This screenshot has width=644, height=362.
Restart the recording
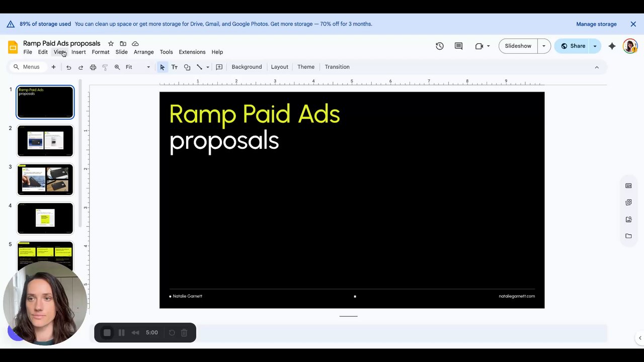point(172,332)
